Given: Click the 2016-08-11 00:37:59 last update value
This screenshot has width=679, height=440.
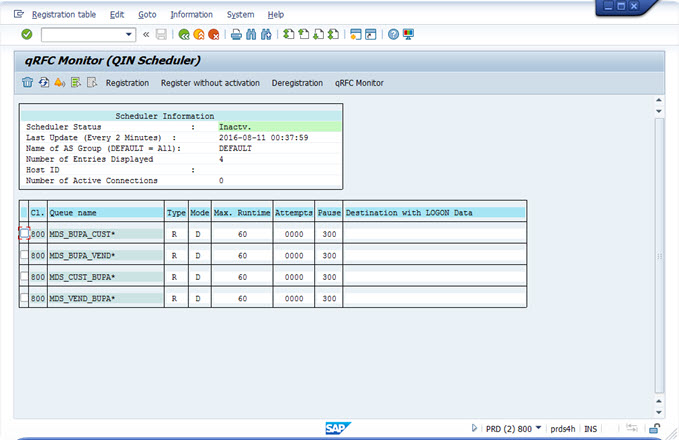Looking at the screenshot, I should click(264, 137).
